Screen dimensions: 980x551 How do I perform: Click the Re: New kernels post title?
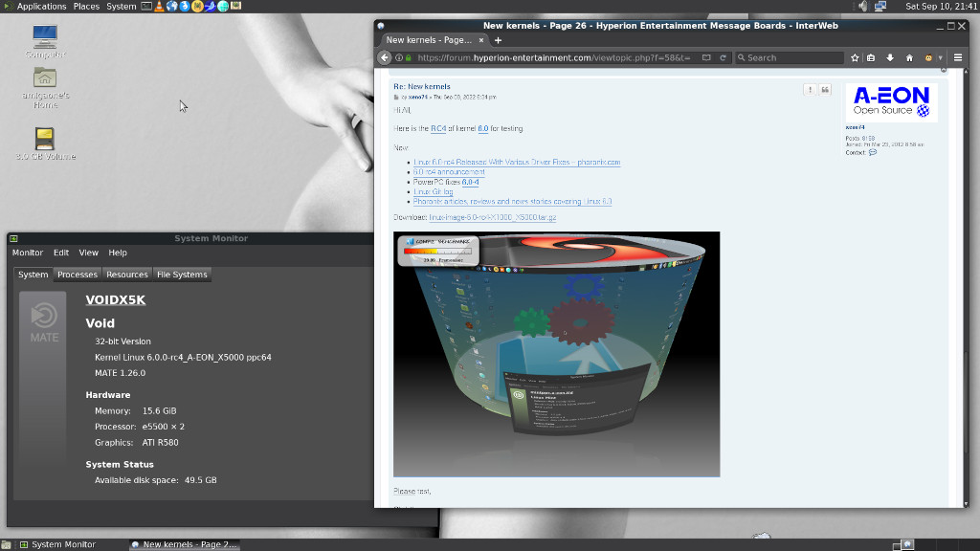pos(422,87)
